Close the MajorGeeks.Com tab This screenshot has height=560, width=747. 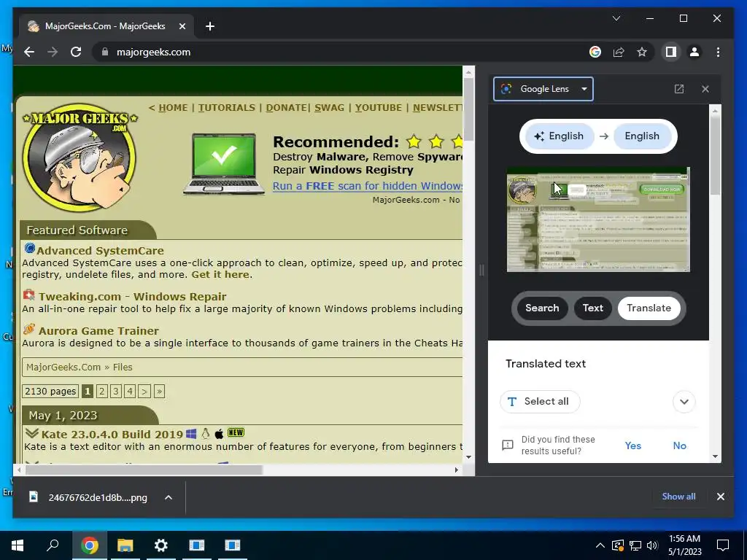coord(182,26)
